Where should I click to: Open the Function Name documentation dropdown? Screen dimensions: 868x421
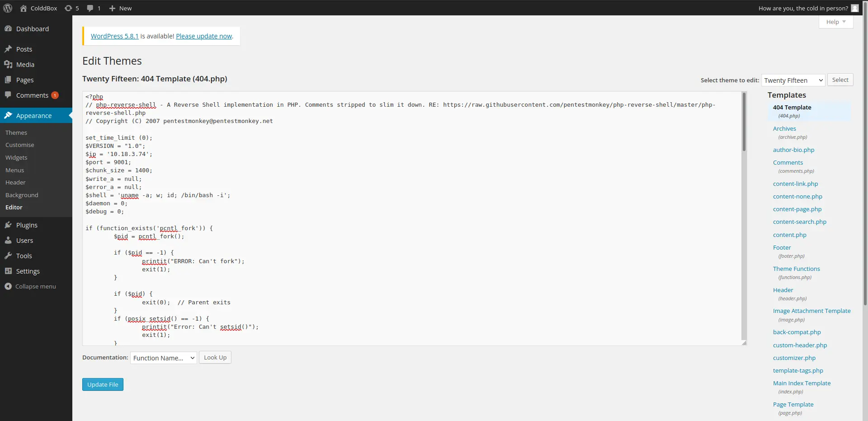click(163, 358)
